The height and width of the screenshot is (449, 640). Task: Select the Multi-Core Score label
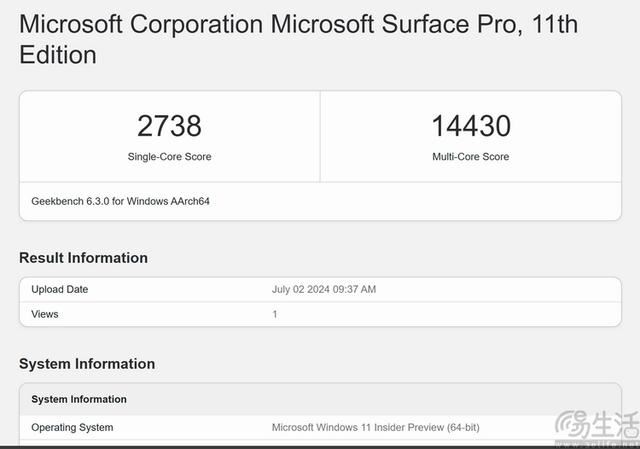470,157
